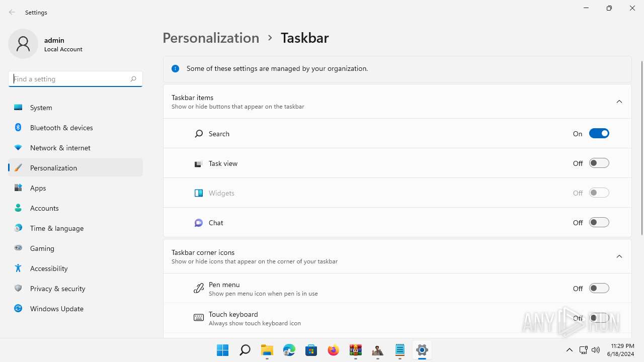Focus the Find a setting search box
Viewport: 644px width, 362px height.
click(x=75, y=79)
